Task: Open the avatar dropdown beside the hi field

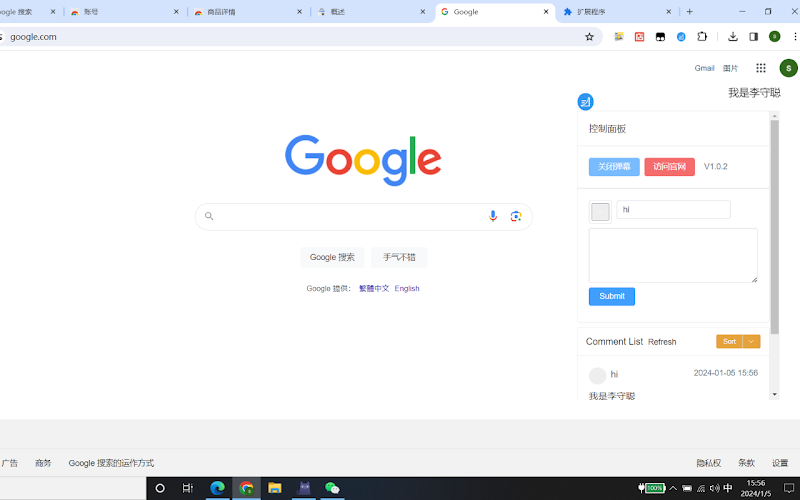Action: [600, 212]
